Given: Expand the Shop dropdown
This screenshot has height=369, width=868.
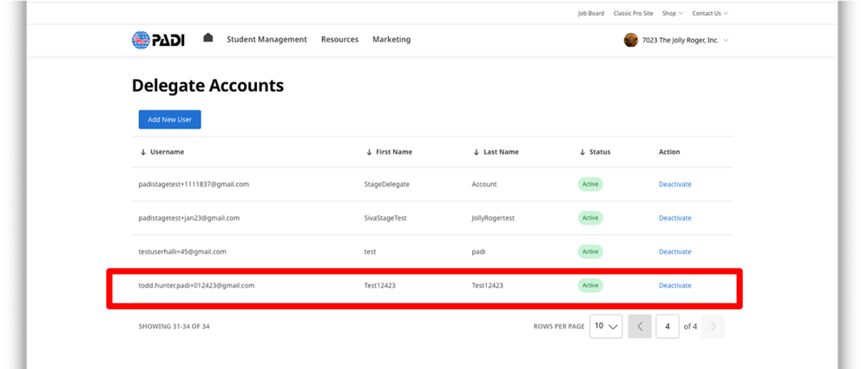Looking at the screenshot, I should (x=672, y=13).
